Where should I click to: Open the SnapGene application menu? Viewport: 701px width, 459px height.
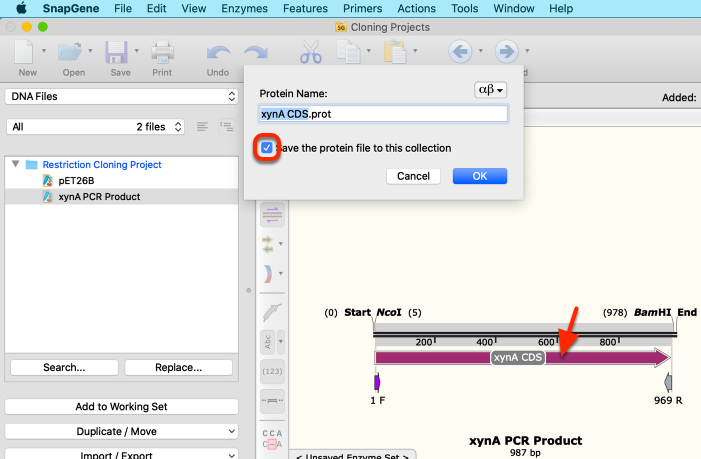pos(71,8)
